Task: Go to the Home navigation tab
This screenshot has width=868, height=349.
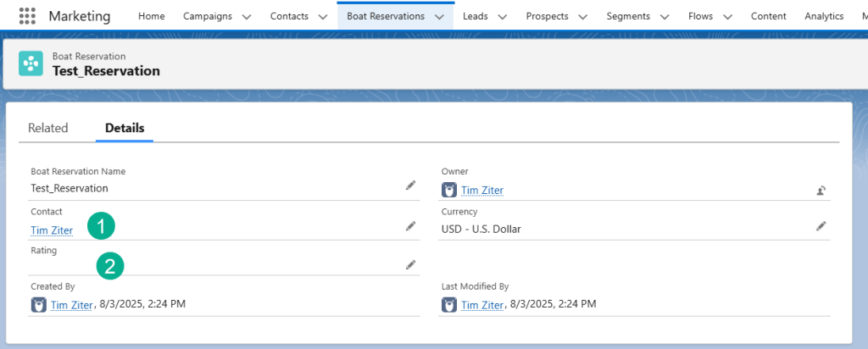Action: pyautogui.click(x=152, y=16)
